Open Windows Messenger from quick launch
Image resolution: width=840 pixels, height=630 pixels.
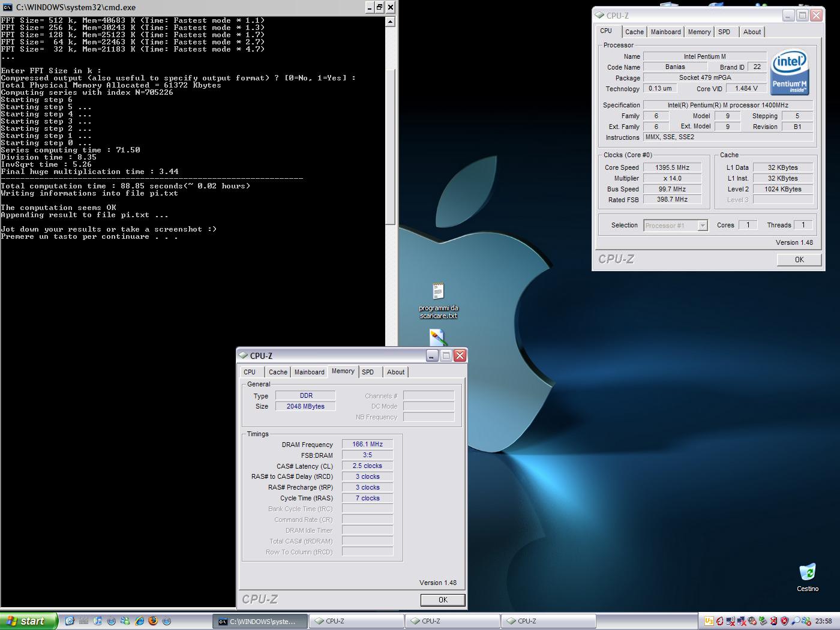125,621
